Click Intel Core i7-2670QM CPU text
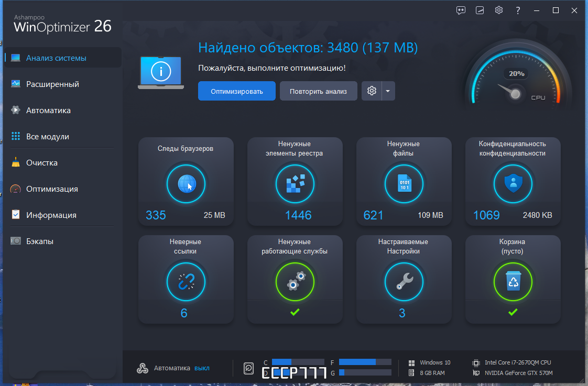Viewport: 588px width, 386px height. coord(518,362)
